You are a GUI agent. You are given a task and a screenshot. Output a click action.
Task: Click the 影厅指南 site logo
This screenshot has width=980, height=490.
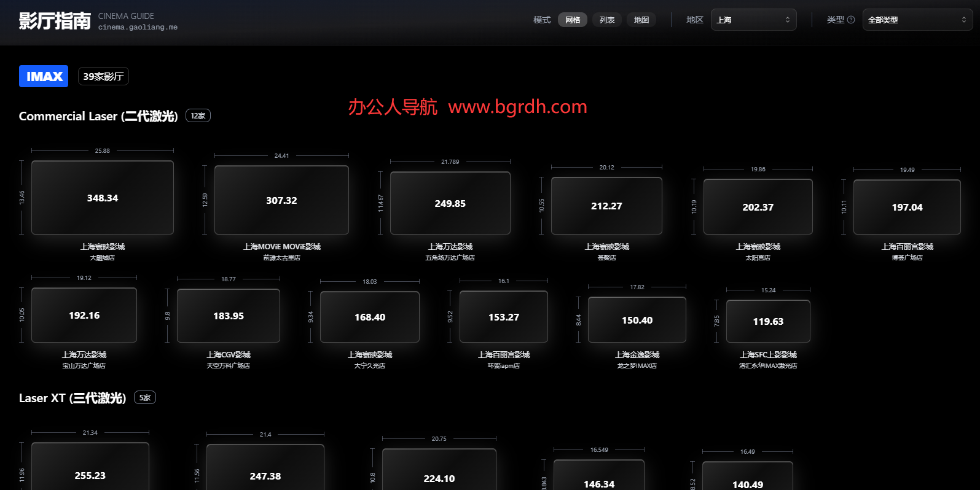(x=55, y=21)
